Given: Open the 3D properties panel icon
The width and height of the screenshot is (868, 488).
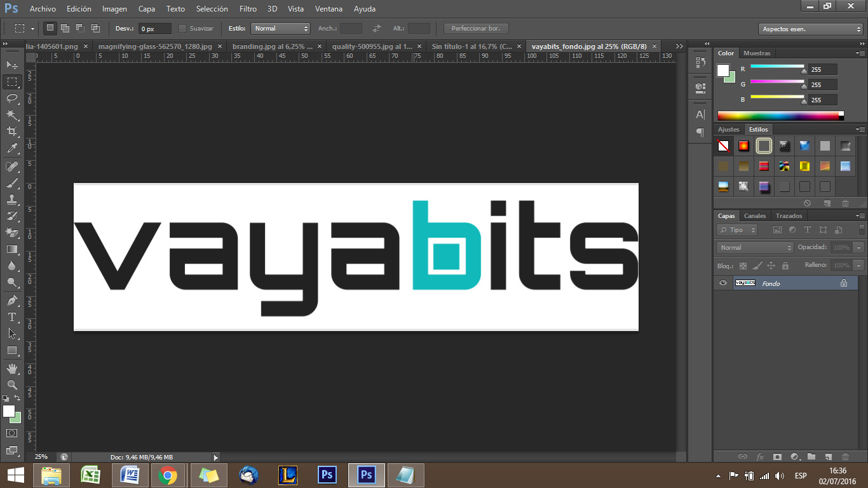Looking at the screenshot, I should 700,87.
